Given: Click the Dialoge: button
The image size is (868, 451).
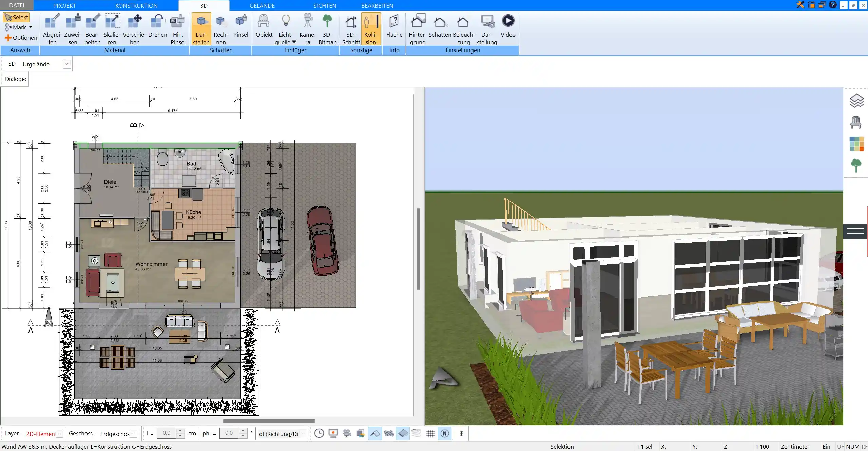Looking at the screenshot, I should [15, 79].
